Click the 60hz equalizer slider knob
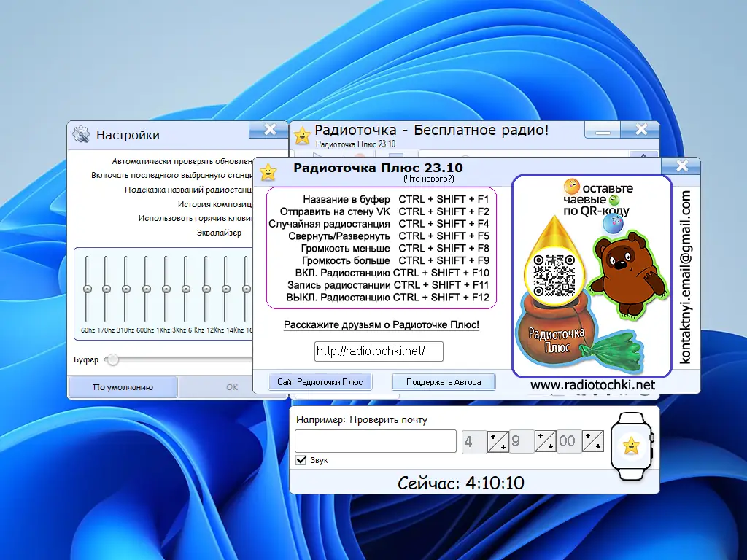Viewport: 747px width, 560px height. [x=88, y=289]
